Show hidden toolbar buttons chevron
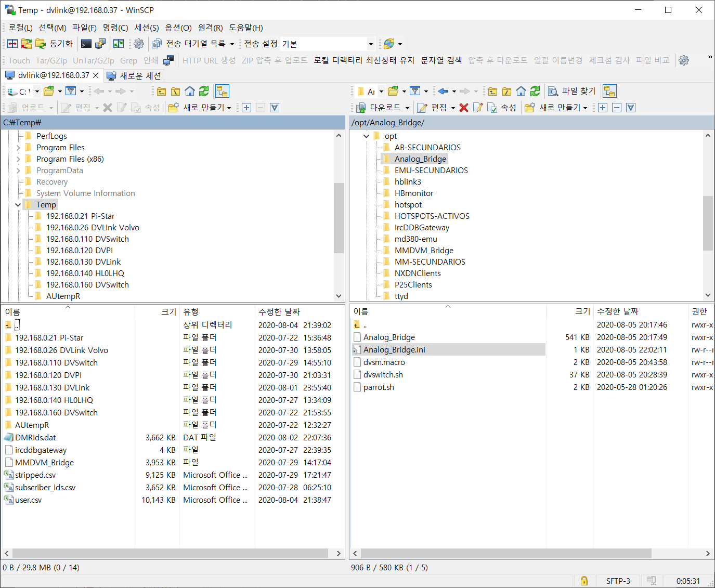 [x=710, y=57]
